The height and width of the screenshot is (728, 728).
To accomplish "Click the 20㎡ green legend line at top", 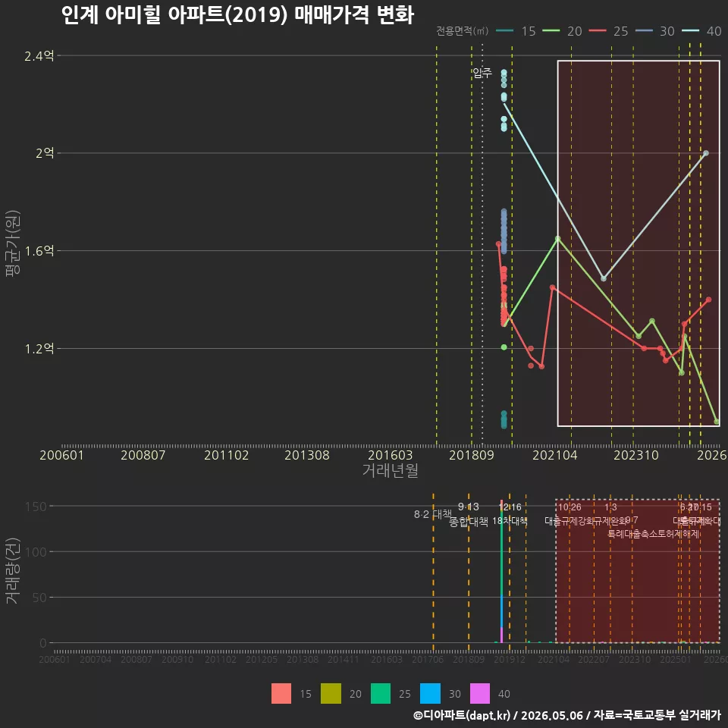I will [551, 30].
